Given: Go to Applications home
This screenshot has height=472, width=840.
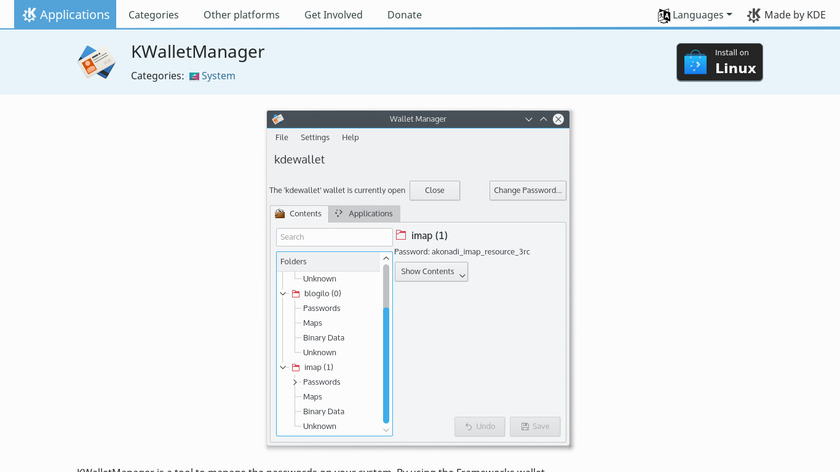Looking at the screenshot, I should pos(65,14).
